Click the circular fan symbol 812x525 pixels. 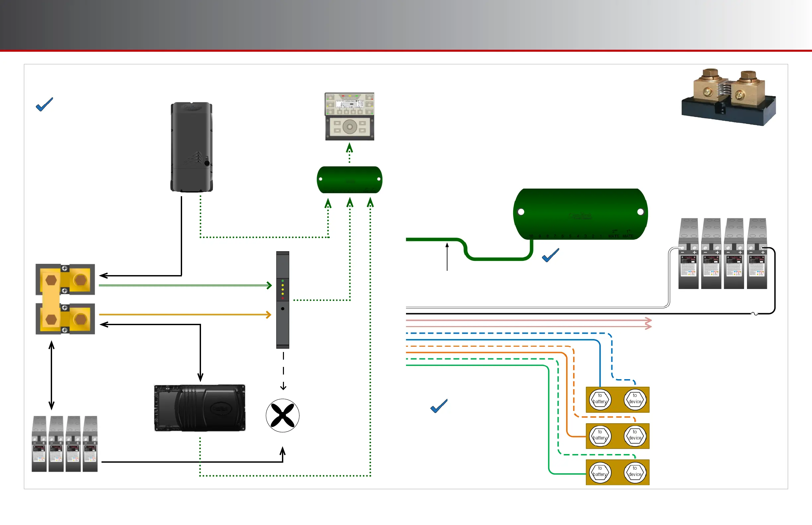(x=283, y=416)
